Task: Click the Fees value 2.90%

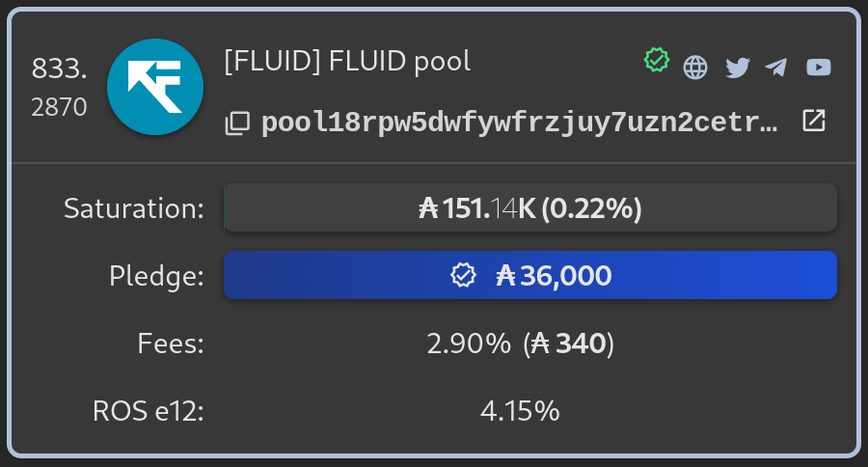Action: pyautogui.click(x=469, y=343)
